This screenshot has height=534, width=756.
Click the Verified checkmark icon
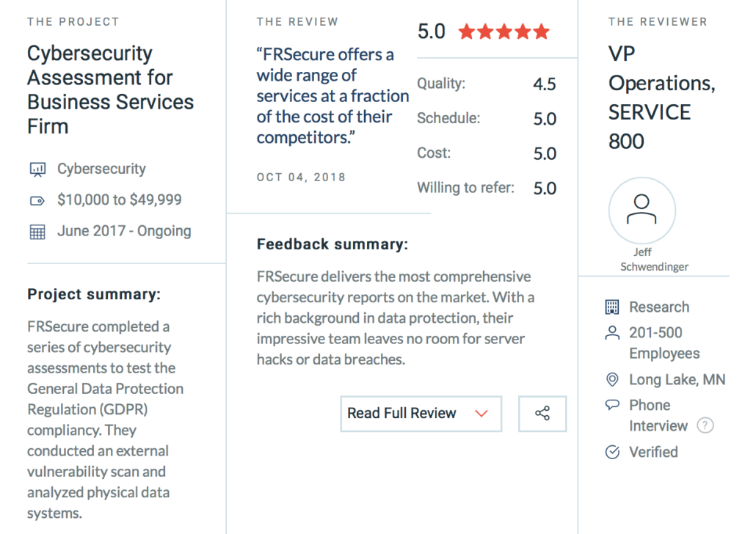click(x=612, y=452)
